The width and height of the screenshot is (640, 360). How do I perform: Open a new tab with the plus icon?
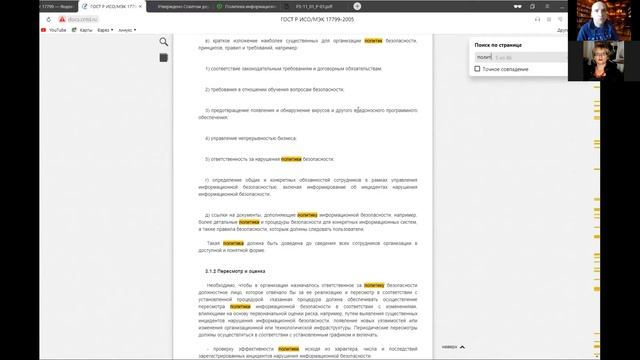tap(357, 6)
